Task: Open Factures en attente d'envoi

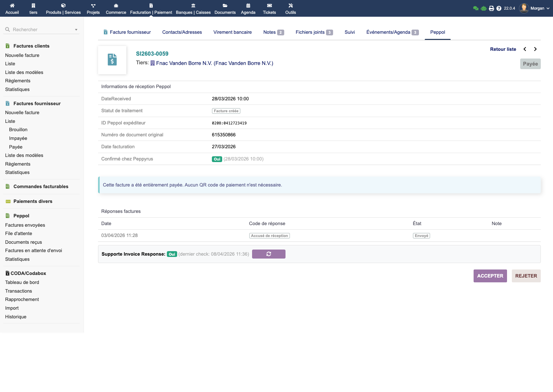Action: tap(33, 251)
